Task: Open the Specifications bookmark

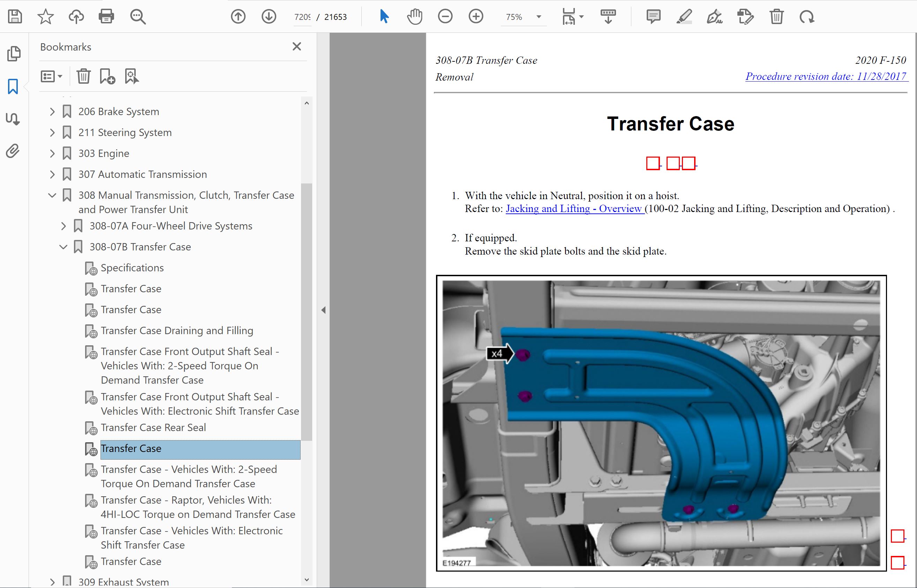Action: point(132,268)
